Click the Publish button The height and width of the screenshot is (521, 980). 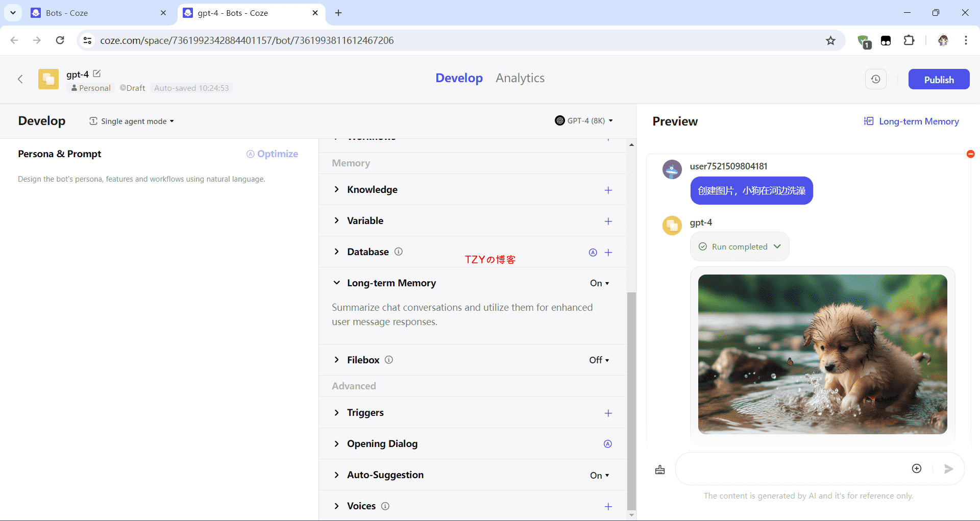click(x=938, y=80)
